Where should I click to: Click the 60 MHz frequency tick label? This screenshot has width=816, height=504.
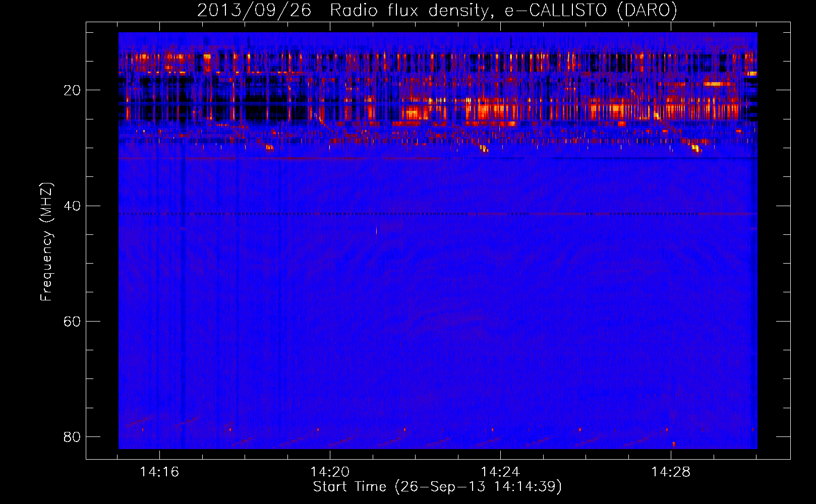(x=72, y=322)
